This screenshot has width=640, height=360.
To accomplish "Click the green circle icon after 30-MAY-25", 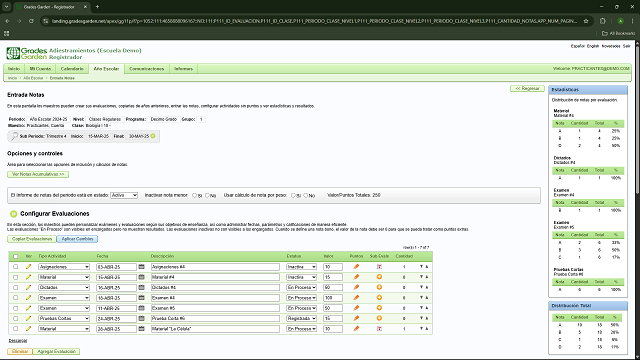I will point(153,136).
